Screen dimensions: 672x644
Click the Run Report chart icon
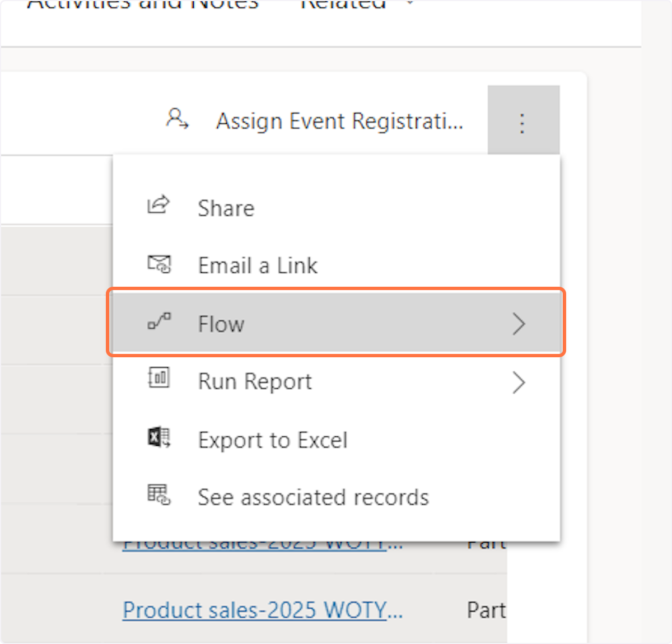159,379
